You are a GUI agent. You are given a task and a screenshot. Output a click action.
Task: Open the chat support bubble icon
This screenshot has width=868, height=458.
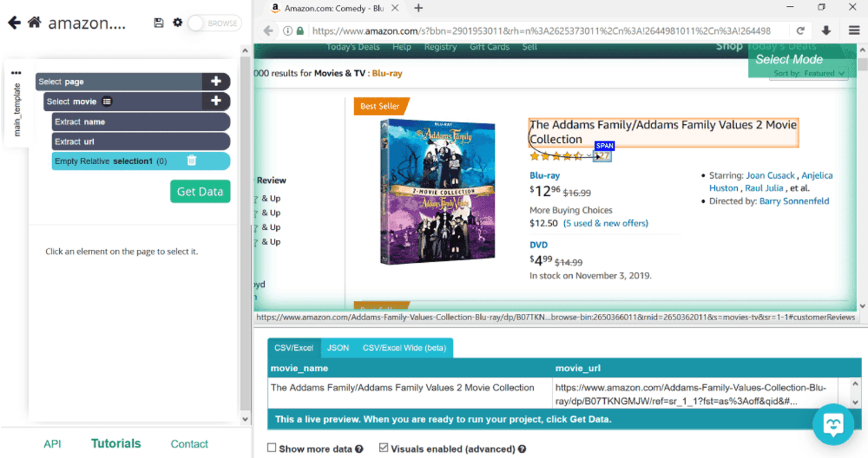click(833, 425)
